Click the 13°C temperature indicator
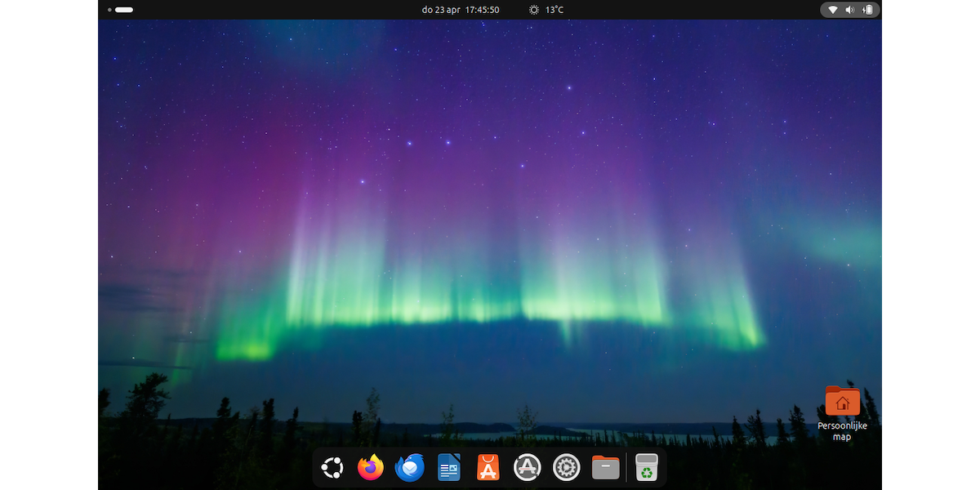The image size is (980, 490). tap(555, 10)
